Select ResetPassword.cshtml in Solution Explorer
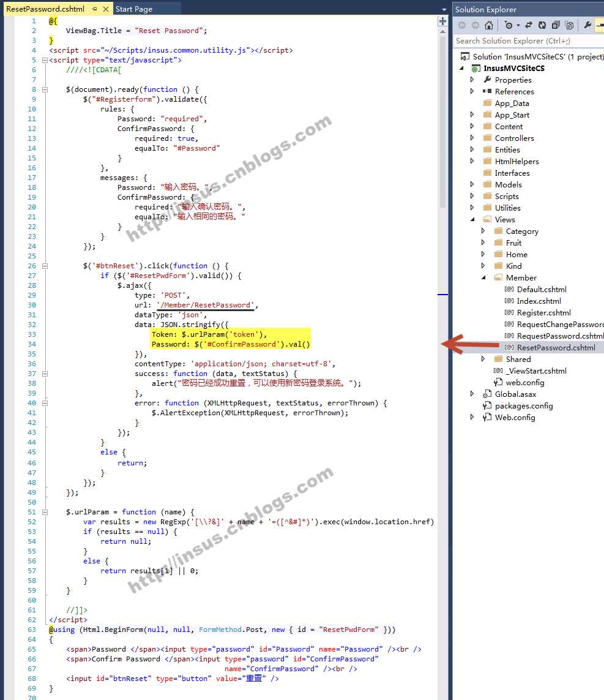 tap(556, 347)
